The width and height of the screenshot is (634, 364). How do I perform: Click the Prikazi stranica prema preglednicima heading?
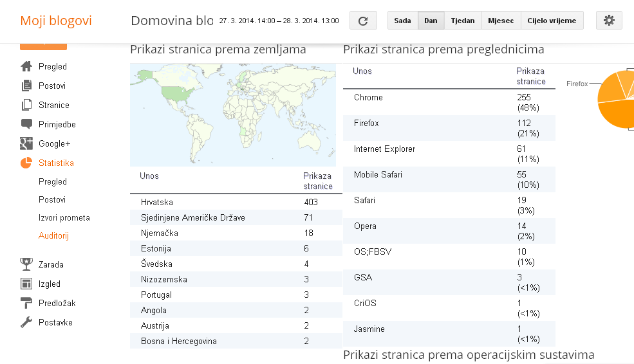443,50
